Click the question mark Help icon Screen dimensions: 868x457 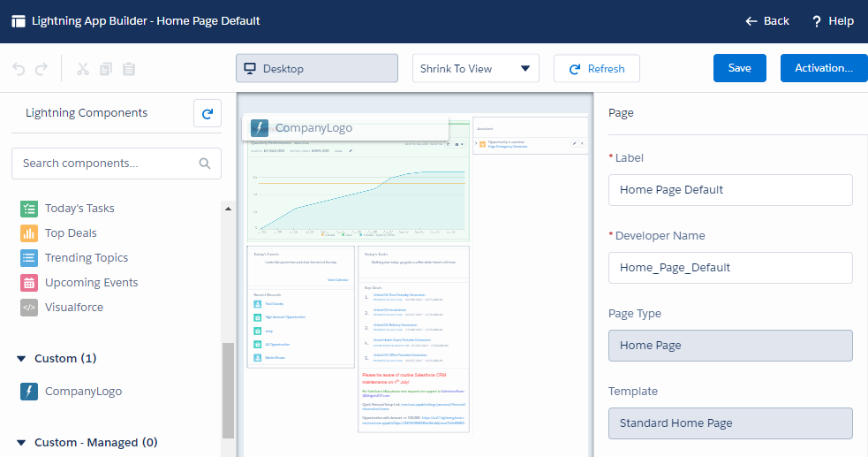[817, 21]
